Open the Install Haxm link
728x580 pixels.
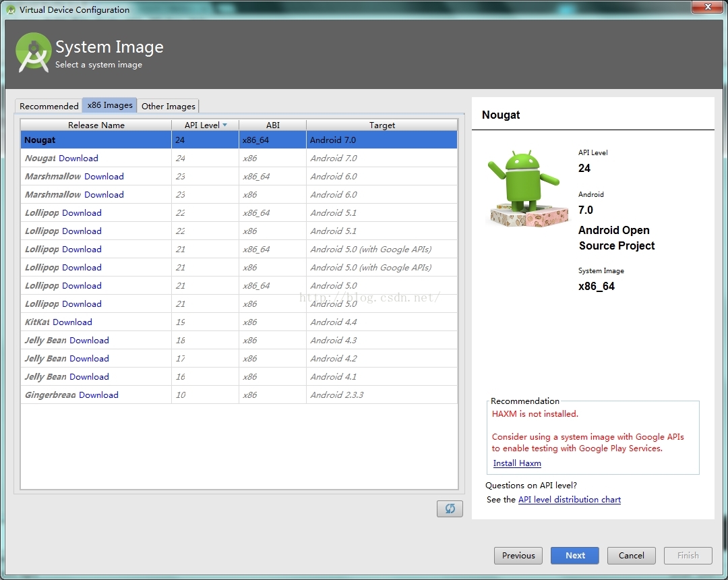(x=517, y=463)
